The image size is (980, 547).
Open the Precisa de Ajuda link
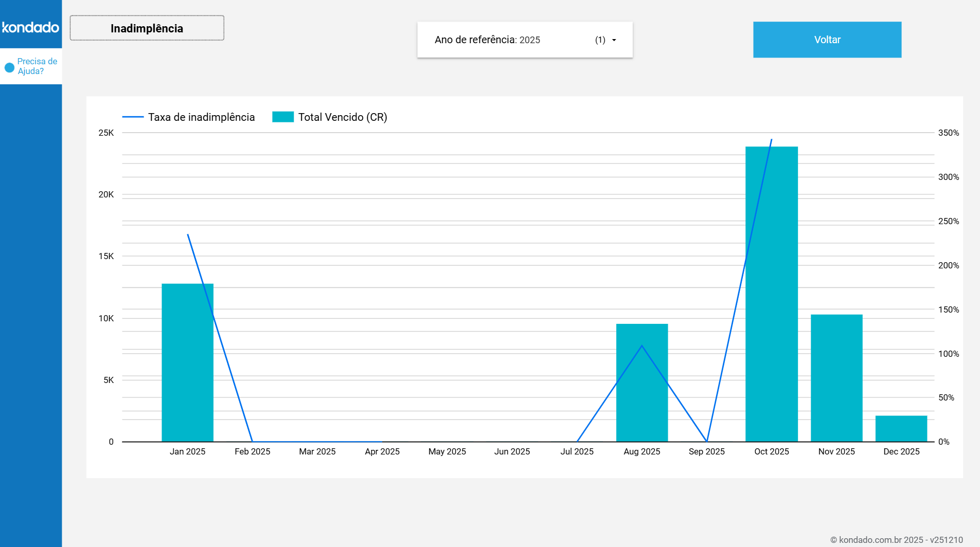tap(37, 66)
